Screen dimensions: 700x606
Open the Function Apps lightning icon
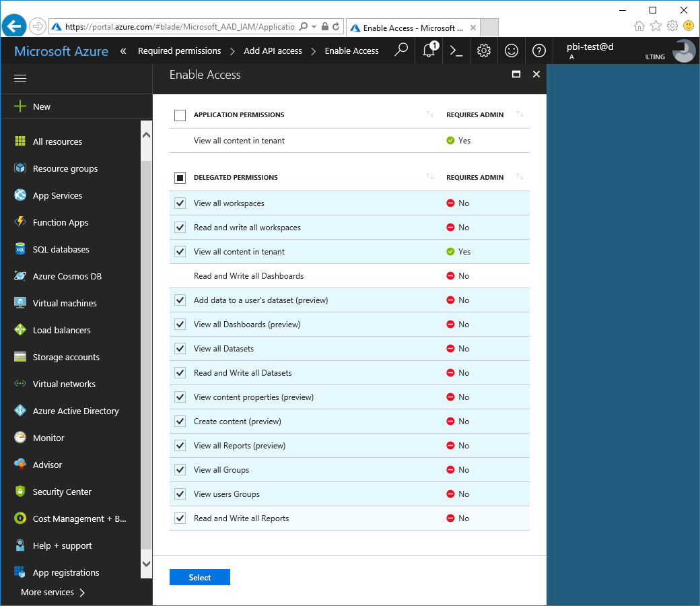[20, 222]
